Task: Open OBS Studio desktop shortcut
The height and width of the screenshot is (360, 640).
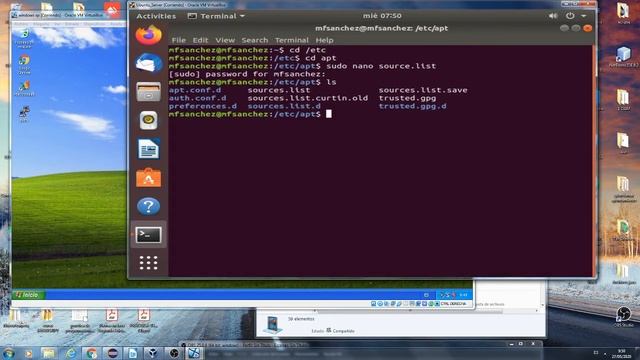Action: click(623, 316)
